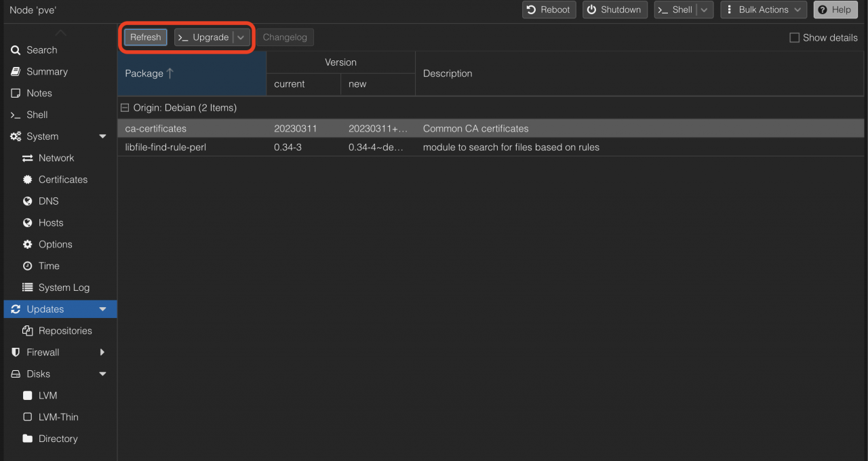868x461 pixels.
Task: Click the Upgrade button terminal icon
Action: 183,38
